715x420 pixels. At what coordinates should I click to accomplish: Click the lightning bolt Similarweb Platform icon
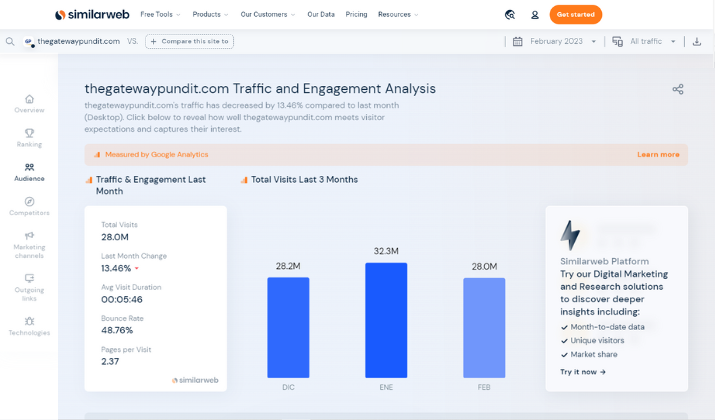(x=570, y=235)
